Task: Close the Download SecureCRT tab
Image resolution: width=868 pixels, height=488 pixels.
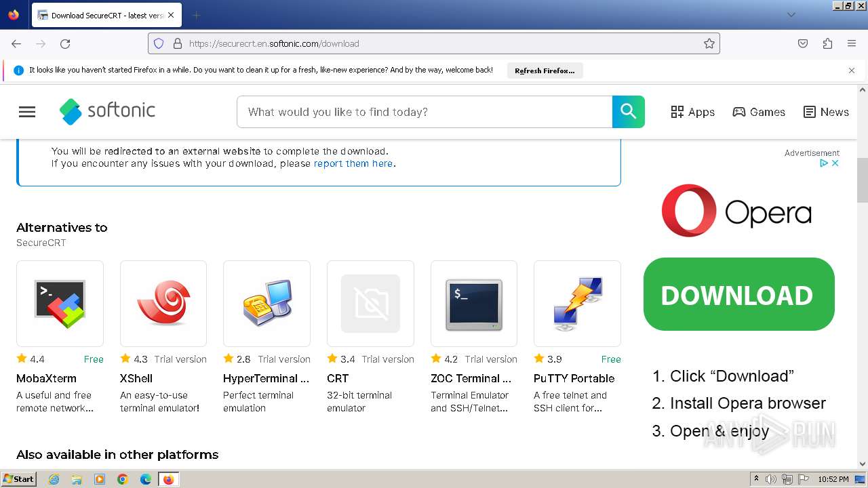Action: [x=171, y=15]
